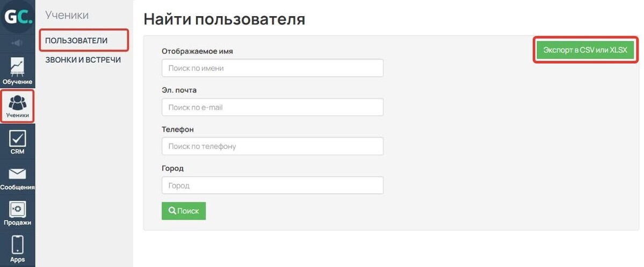The height and width of the screenshot is (267, 644).
Task: Click the green Поиск button
Action: (x=184, y=211)
